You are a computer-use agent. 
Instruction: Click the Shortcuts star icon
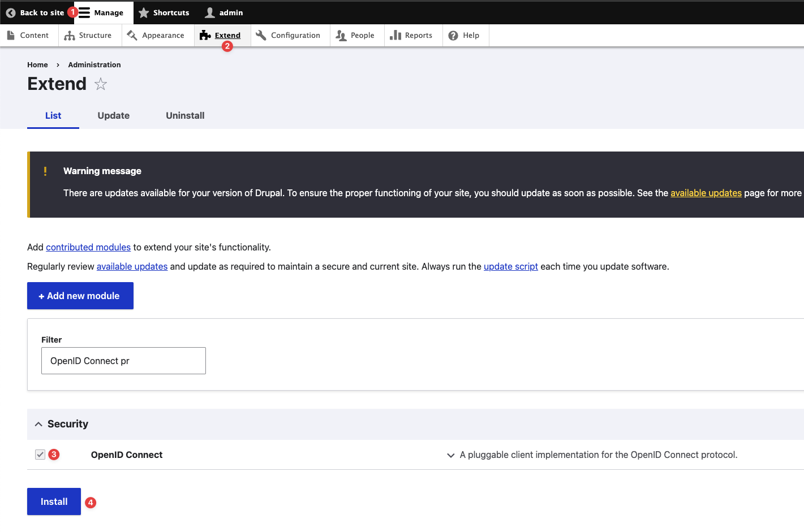tap(143, 12)
